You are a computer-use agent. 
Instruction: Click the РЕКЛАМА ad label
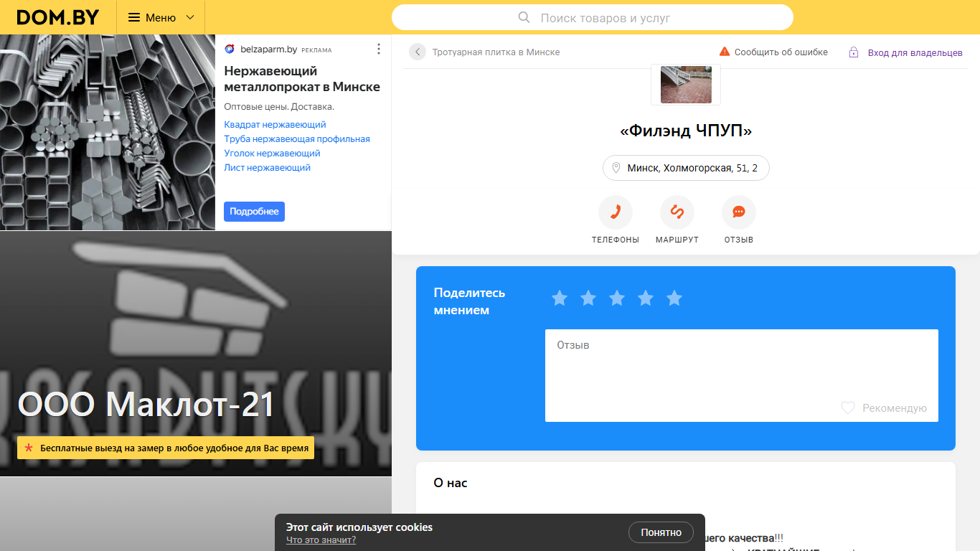point(316,50)
